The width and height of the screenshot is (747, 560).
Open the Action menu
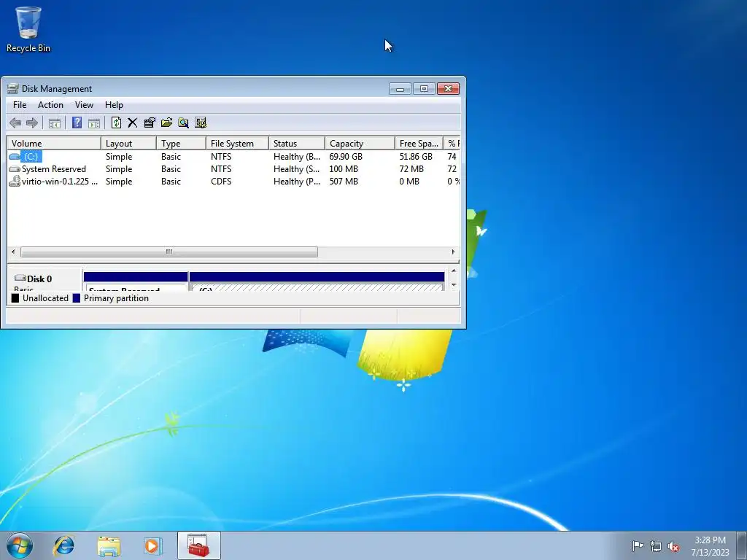pos(50,105)
